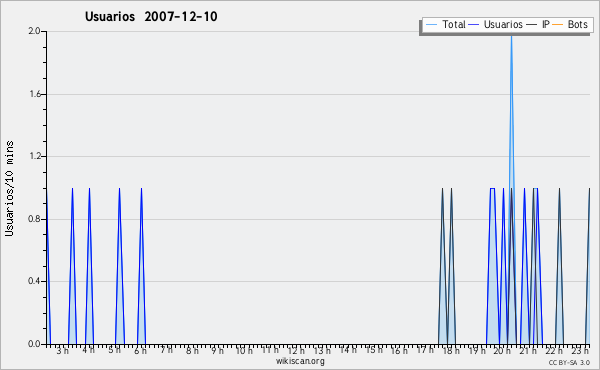The image size is (600, 370).
Task: Click the '8 h' x-axis label
Action: (x=192, y=351)
